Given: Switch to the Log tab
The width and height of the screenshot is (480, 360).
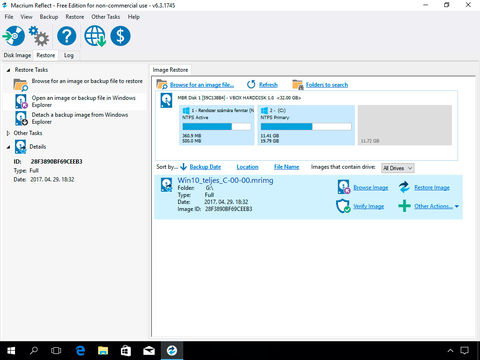Looking at the screenshot, I should pyautogui.click(x=69, y=55).
